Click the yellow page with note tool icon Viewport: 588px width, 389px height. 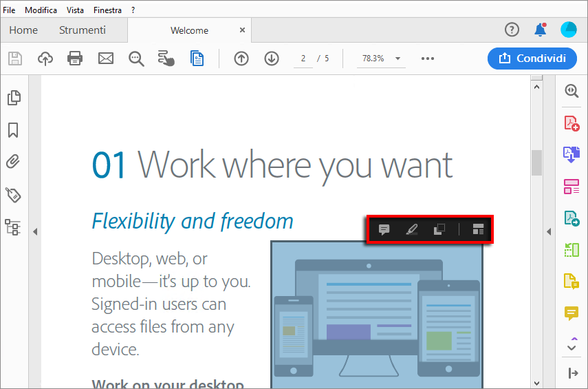[x=571, y=281]
